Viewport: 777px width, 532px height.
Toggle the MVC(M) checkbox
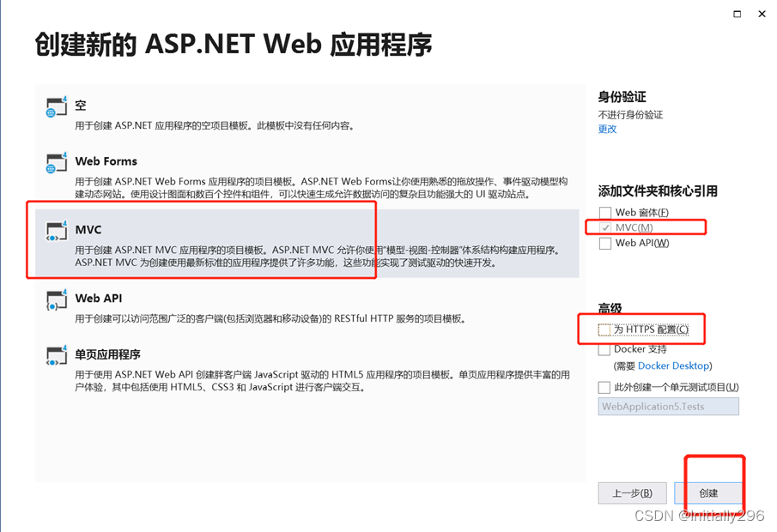tap(605, 228)
